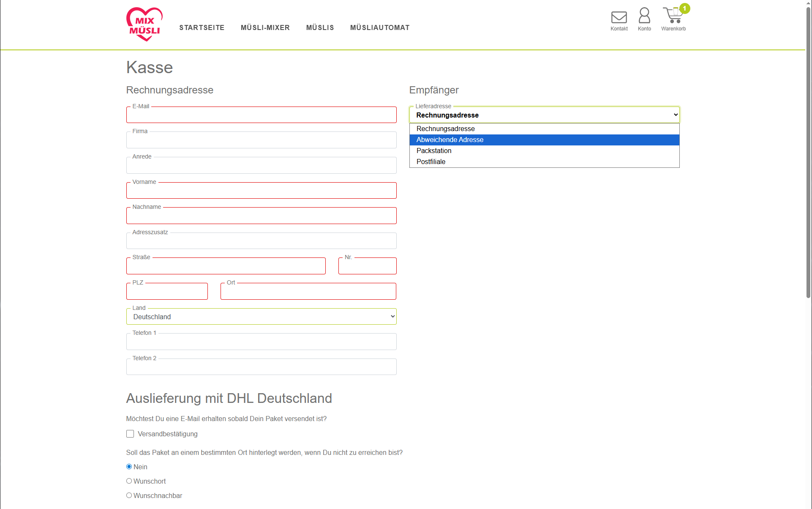Open the Müsliautomat page
Image resolution: width=812 pixels, height=509 pixels.
(379, 27)
